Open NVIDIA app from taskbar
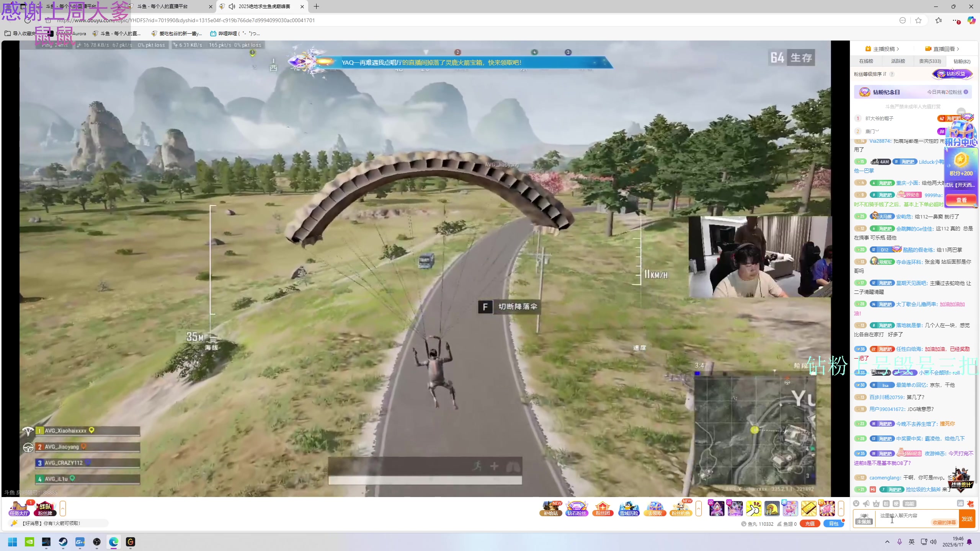Image resolution: width=980 pixels, height=551 pixels. (29, 542)
